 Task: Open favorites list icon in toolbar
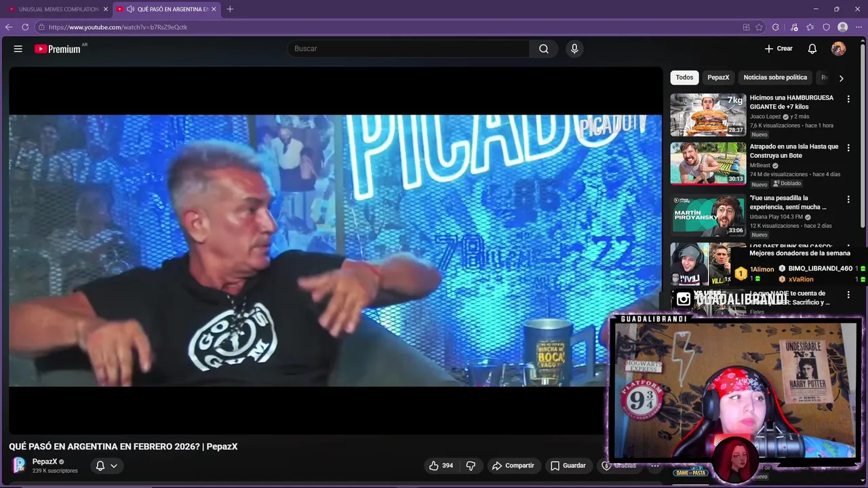810,27
